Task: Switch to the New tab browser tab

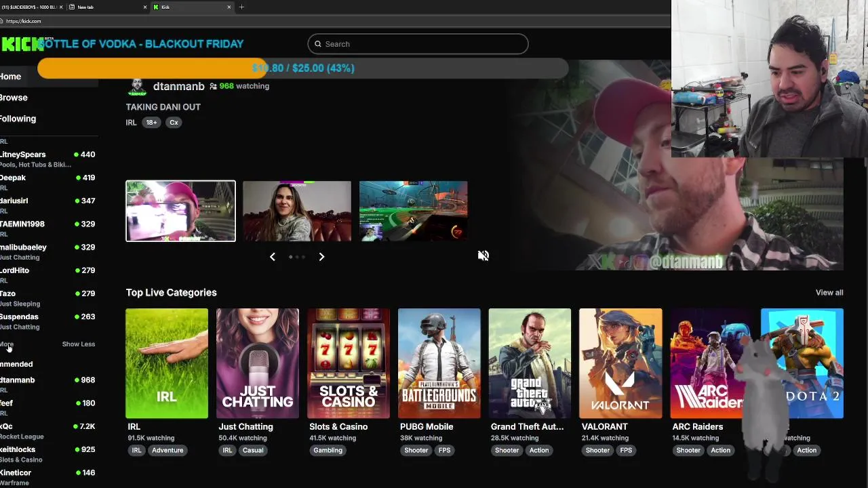Action: [x=108, y=7]
